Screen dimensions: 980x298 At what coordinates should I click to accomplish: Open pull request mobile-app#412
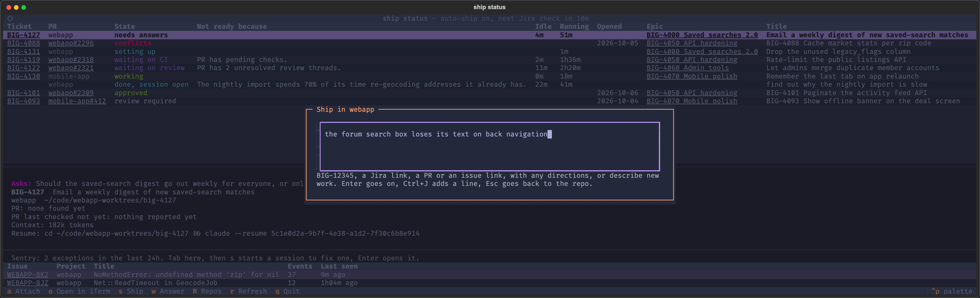point(77,101)
